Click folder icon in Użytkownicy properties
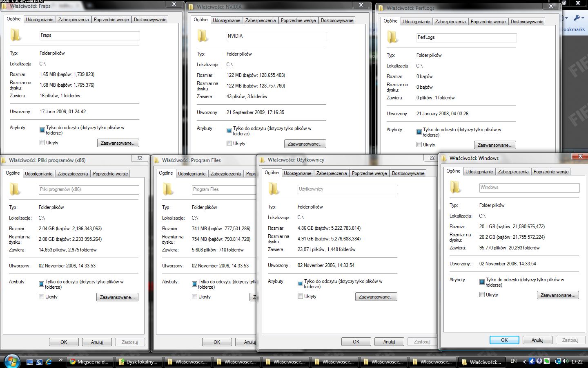 pyautogui.click(x=274, y=189)
